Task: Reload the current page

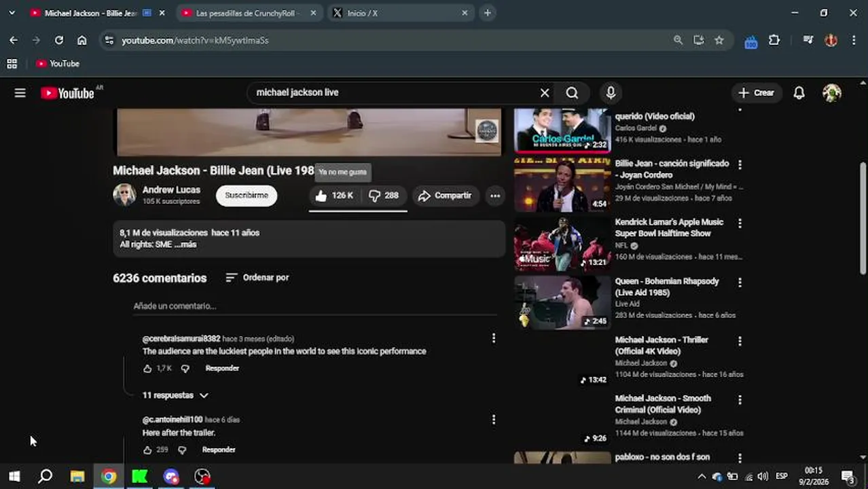Action: [x=59, y=40]
